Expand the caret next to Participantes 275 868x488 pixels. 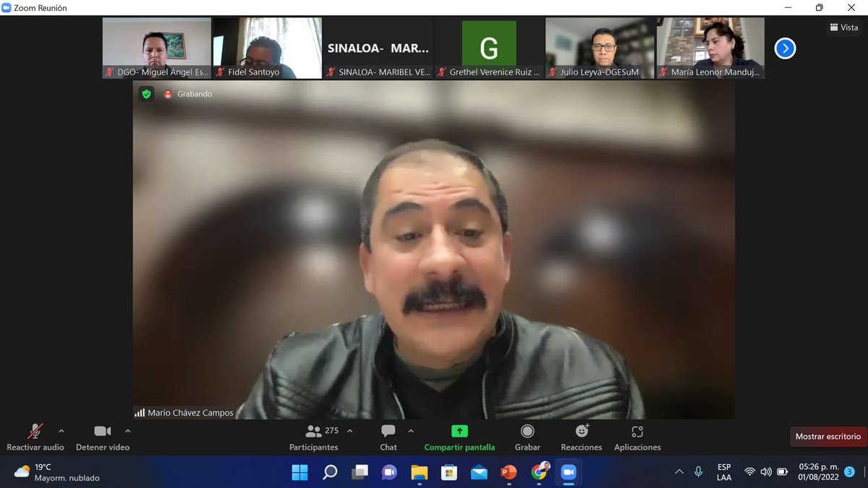point(350,431)
